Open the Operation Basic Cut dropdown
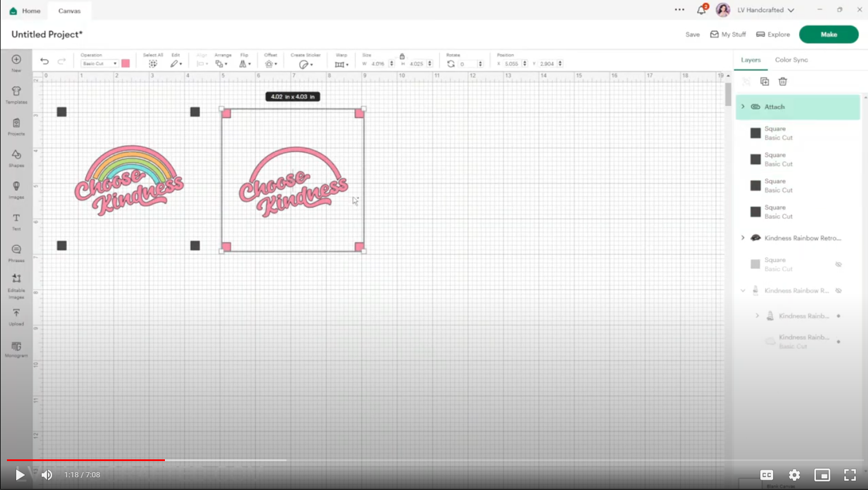 (x=100, y=64)
